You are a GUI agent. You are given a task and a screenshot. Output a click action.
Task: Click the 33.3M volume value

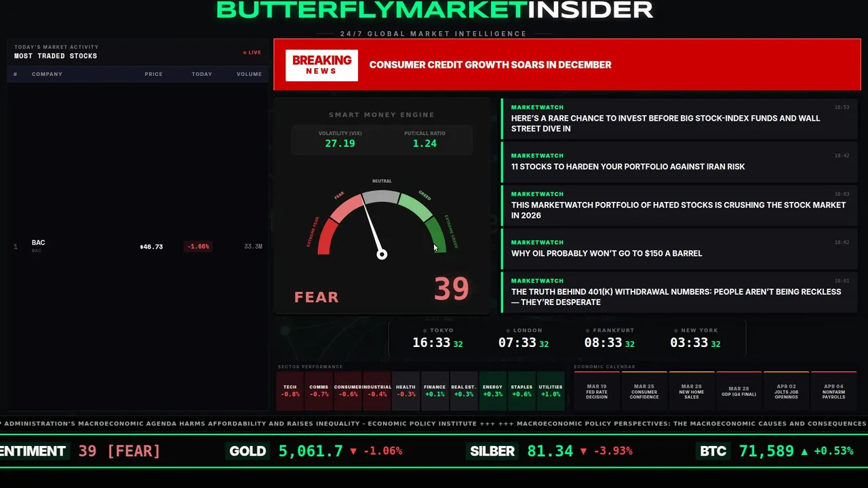pos(253,247)
